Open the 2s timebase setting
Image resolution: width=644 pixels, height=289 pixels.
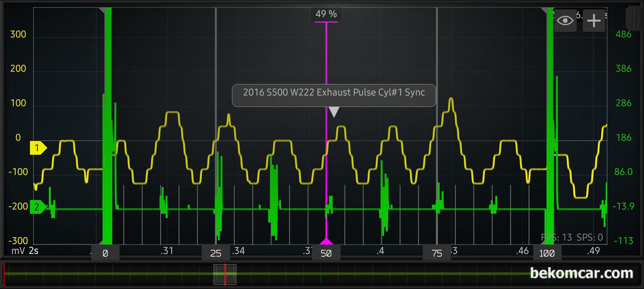click(x=34, y=251)
